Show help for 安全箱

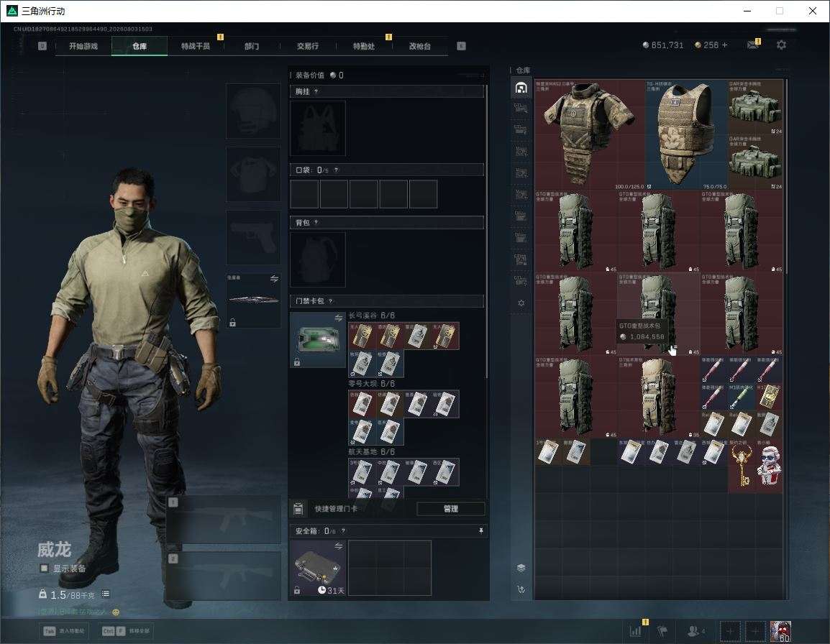pos(343,530)
